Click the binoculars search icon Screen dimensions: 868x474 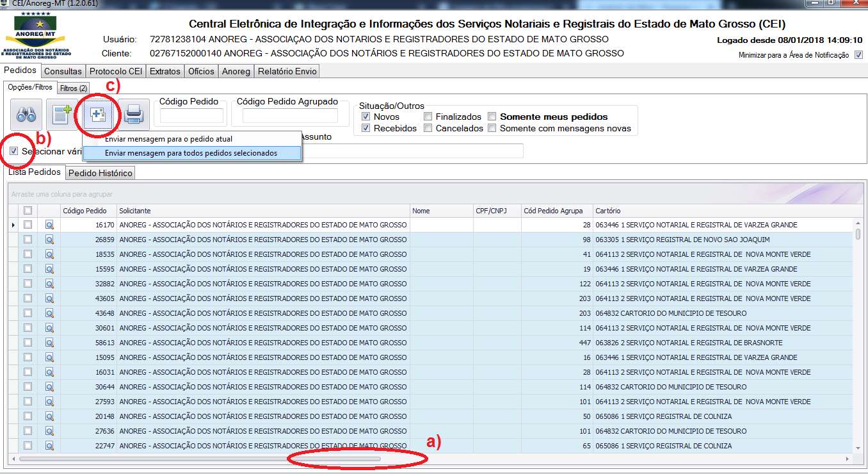26,115
